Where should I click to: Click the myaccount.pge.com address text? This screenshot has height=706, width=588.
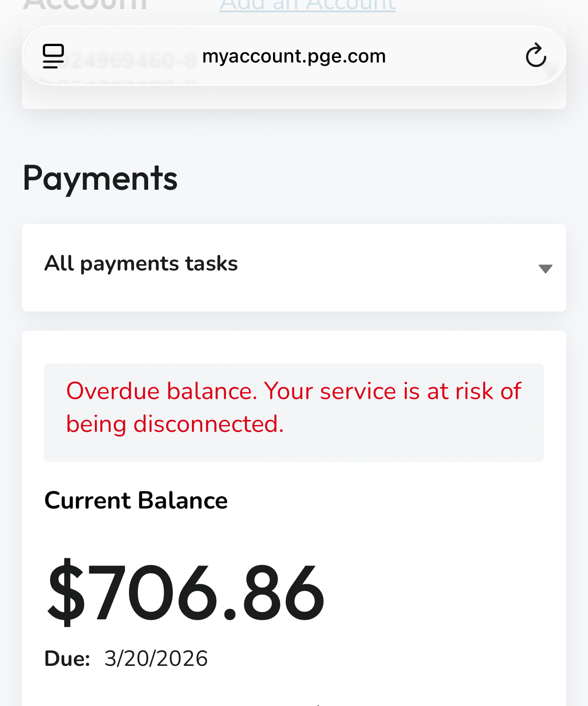pos(294,56)
